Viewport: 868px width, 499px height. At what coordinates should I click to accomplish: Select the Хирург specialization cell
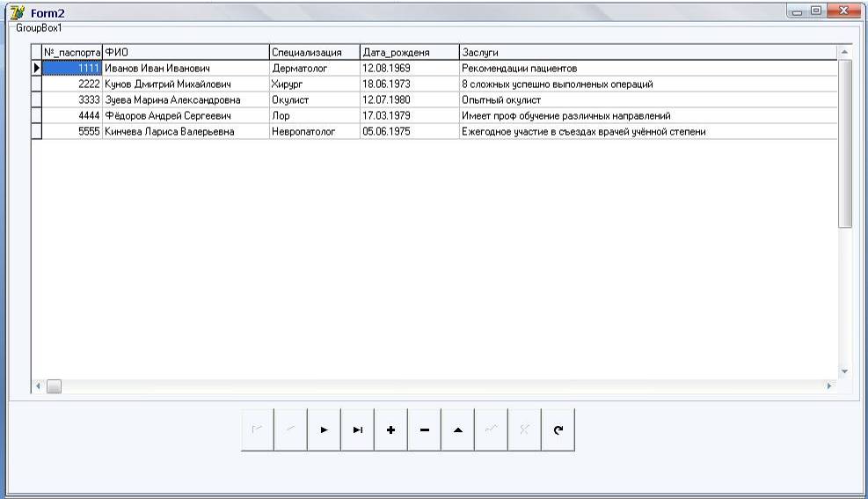pos(315,84)
